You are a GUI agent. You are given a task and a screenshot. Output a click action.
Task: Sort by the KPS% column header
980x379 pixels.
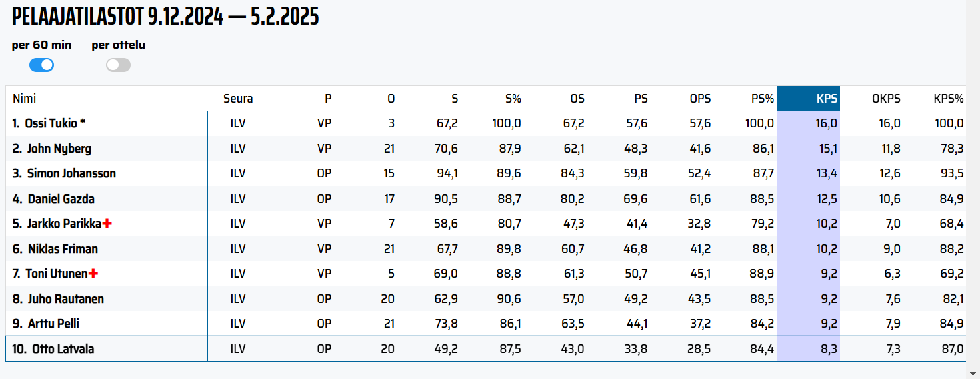(x=948, y=99)
